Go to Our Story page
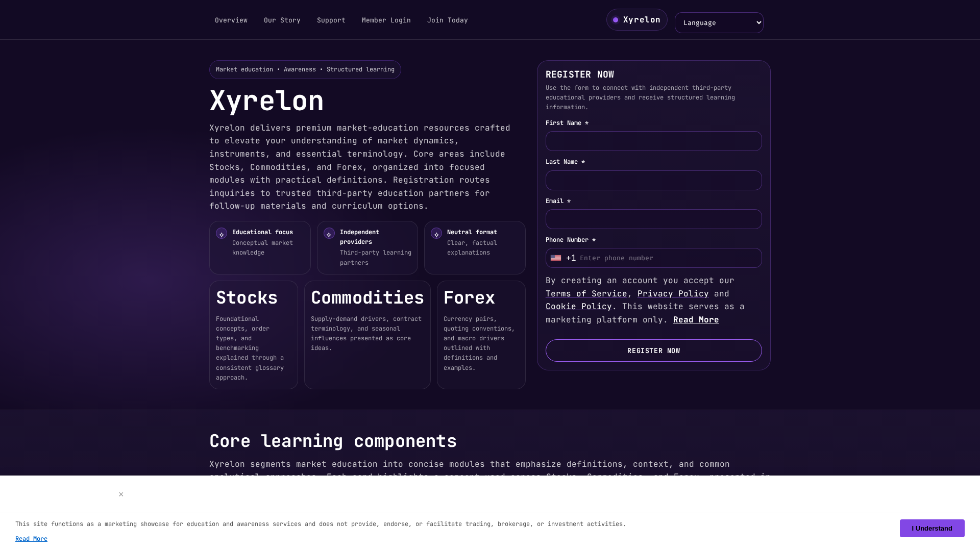The width and height of the screenshot is (980, 551). [282, 20]
